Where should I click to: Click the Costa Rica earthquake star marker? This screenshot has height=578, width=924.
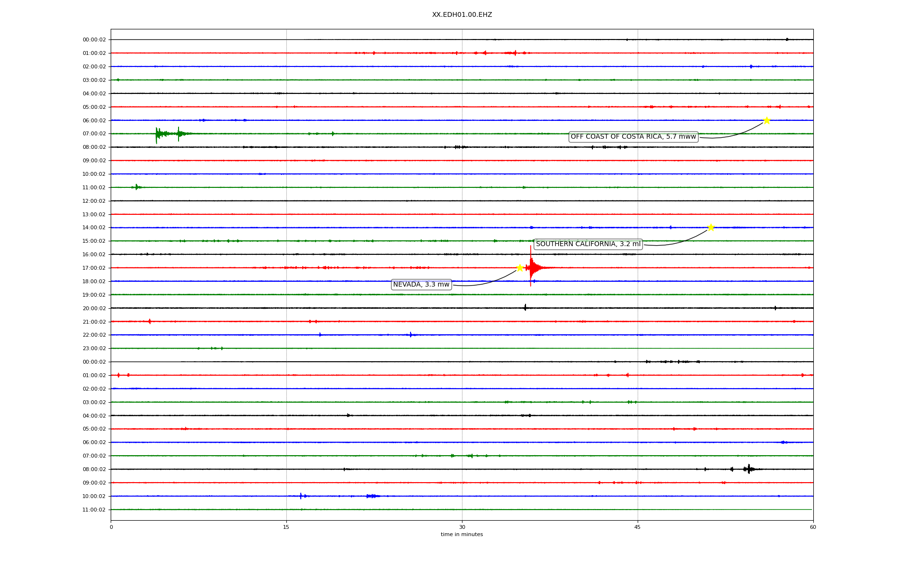[767, 120]
